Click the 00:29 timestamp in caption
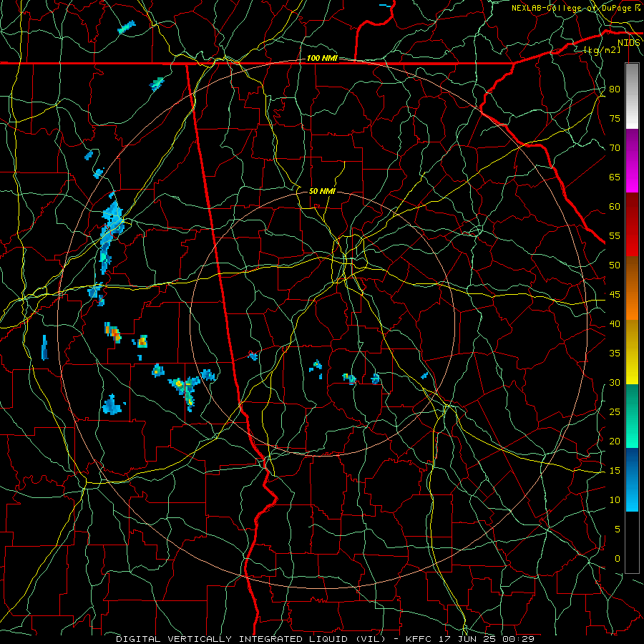The width and height of the screenshot is (644, 644). (517, 639)
